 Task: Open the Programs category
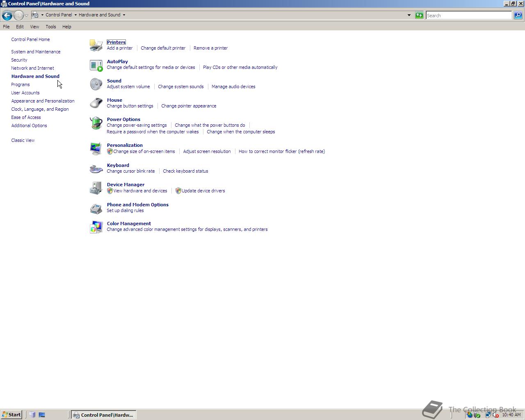pyautogui.click(x=21, y=84)
